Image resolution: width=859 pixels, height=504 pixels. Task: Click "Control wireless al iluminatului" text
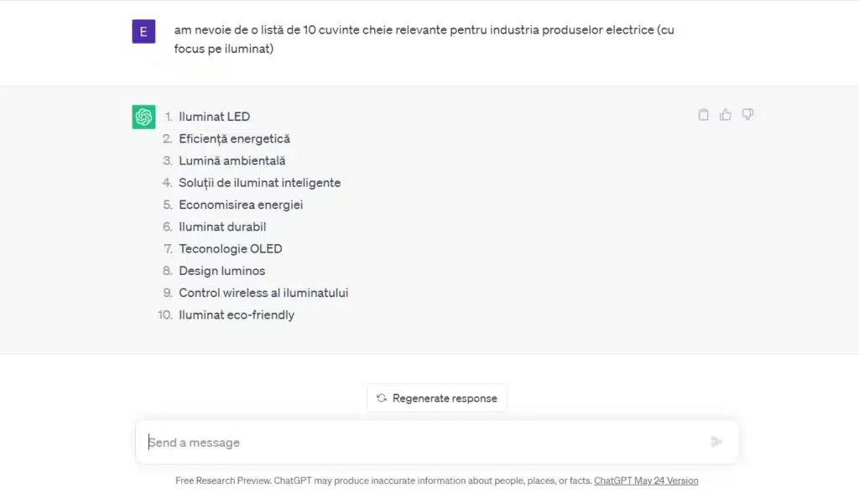pos(263,293)
